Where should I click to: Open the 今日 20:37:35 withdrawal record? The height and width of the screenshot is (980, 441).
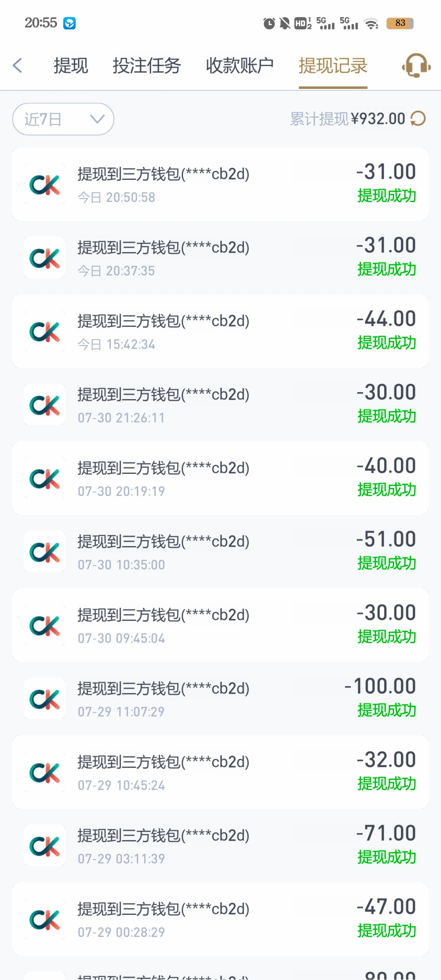click(220, 258)
